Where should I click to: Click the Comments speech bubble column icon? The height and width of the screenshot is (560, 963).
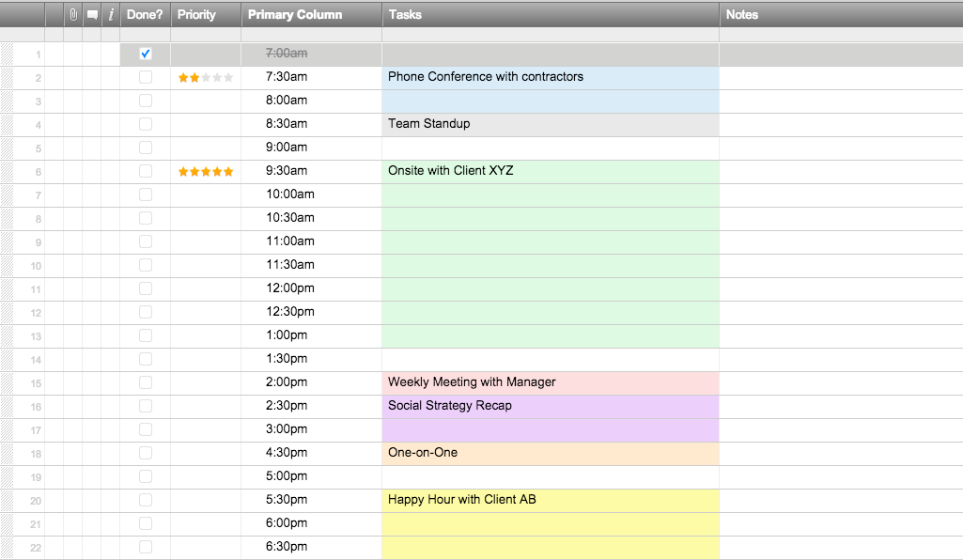click(x=92, y=14)
